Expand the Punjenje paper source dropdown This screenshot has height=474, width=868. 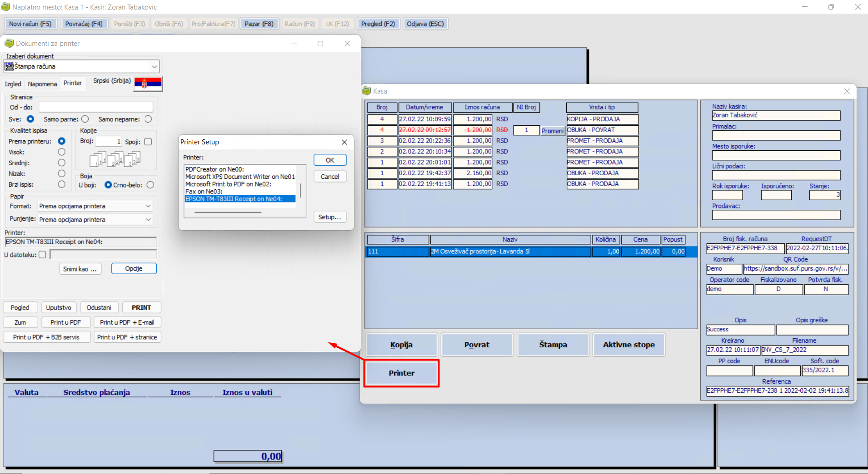(x=148, y=220)
